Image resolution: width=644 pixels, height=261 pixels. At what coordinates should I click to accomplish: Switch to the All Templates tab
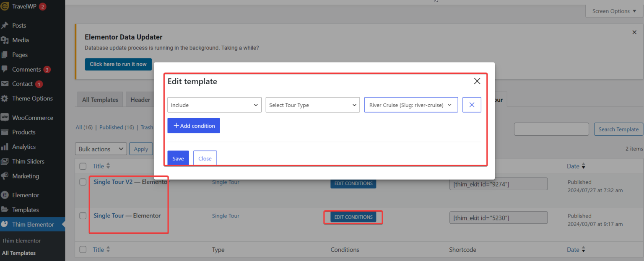pos(100,100)
